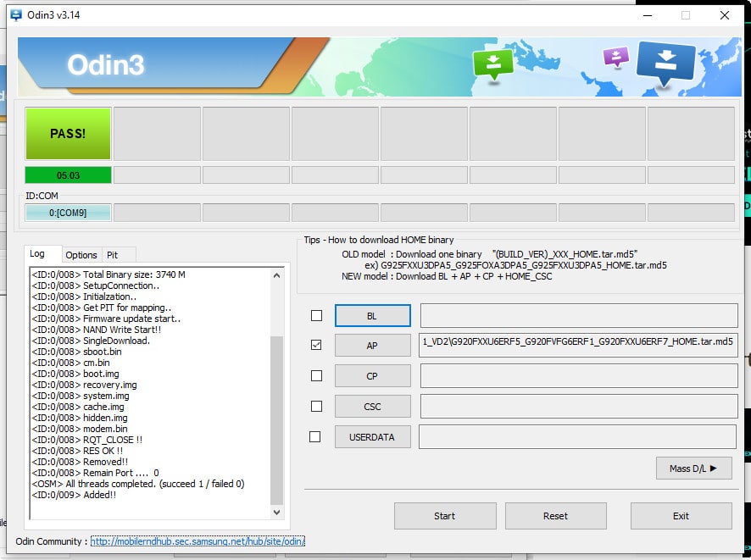Click the log scrollbar thumb
Image resolution: width=751 pixels, height=560 pixels.
click(276, 420)
